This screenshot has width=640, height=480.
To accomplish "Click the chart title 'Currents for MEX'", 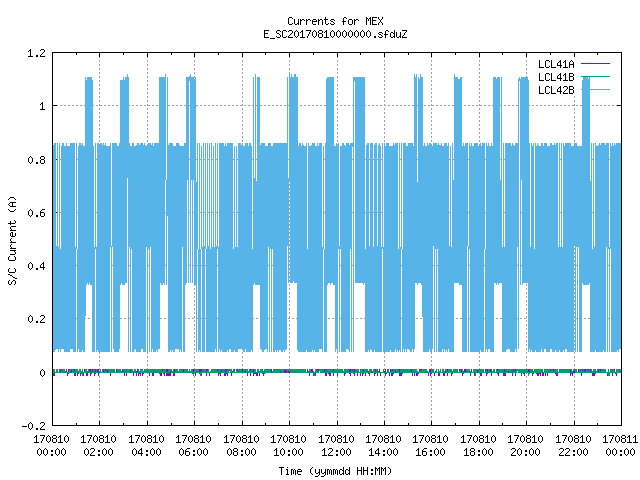I will [335, 21].
